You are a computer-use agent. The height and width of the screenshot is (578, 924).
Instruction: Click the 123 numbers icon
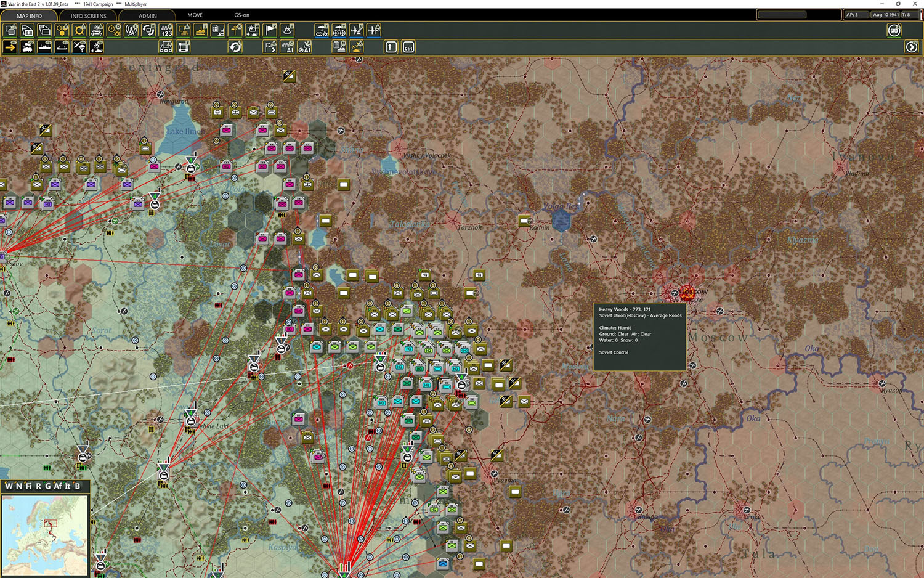pyautogui.click(x=166, y=30)
